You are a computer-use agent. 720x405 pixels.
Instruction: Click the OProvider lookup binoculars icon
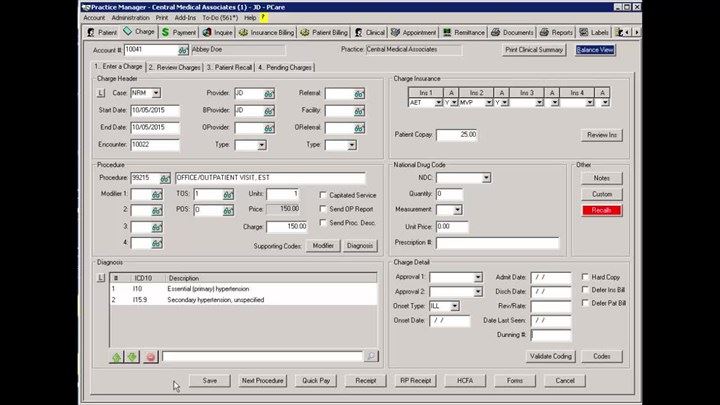[269, 128]
